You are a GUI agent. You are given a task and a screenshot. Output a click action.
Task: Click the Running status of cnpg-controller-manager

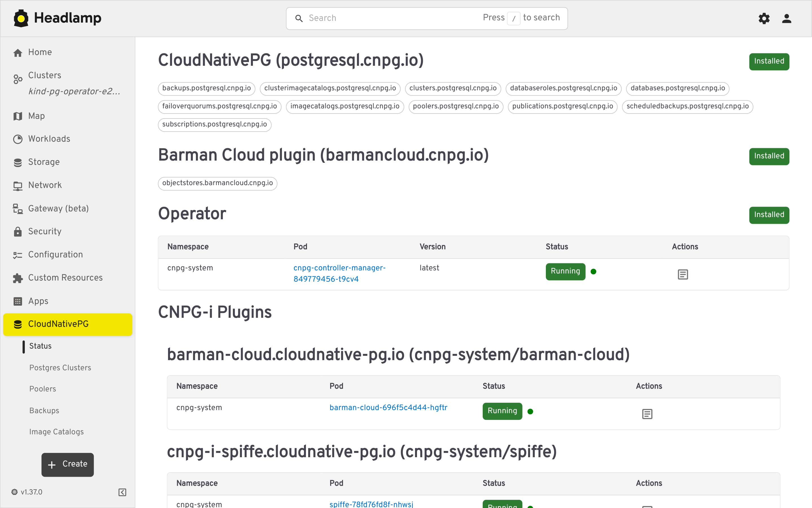pyautogui.click(x=565, y=271)
